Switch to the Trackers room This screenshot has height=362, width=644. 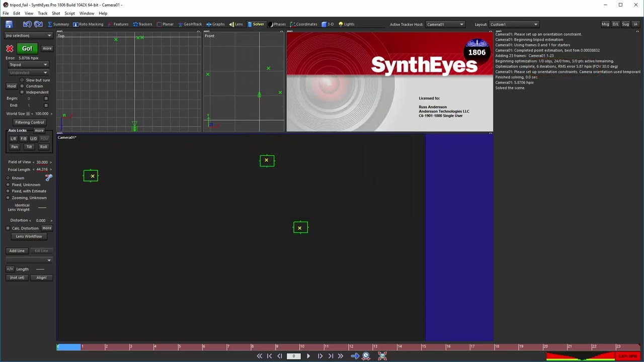pos(142,24)
